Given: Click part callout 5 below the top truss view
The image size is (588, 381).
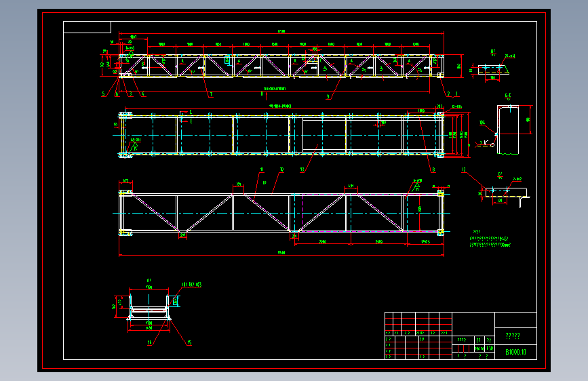Looking at the screenshot, I should [104, 94].
